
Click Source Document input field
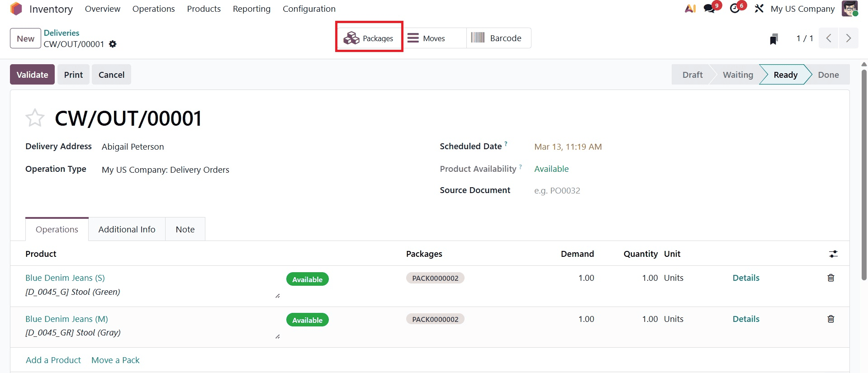click(684, 190)
